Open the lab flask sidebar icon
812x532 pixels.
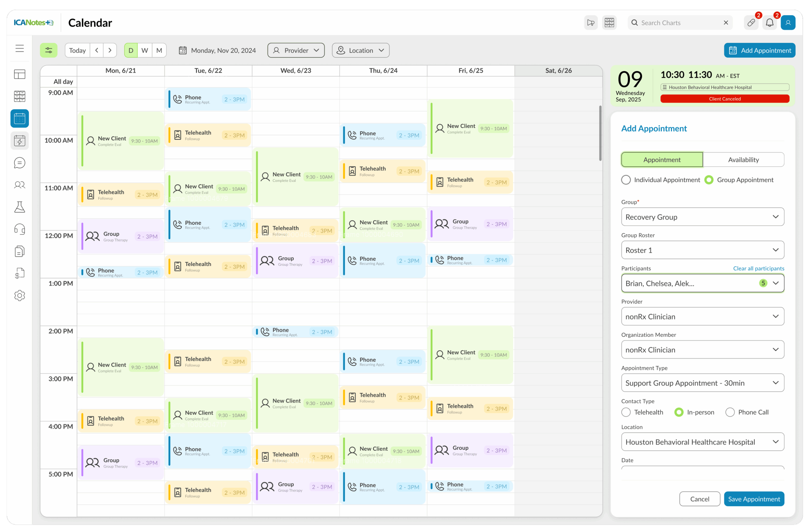(19, 207)
